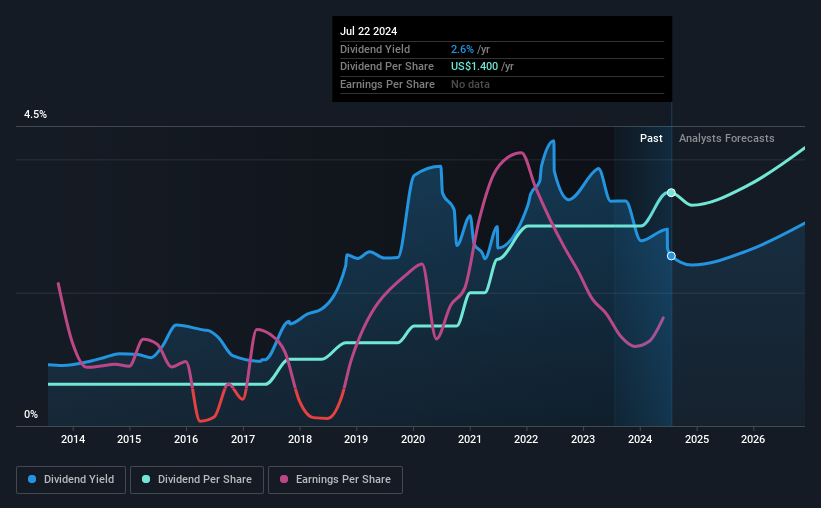Click the 2019 x-axis label
Screen dimensions: 821x508
[356, 439]
